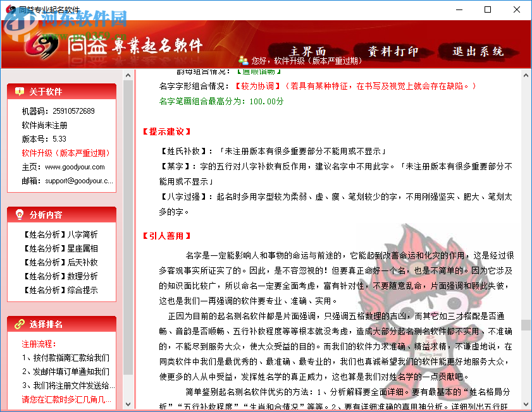
Task: Click the lightbulb icon on 分析内容 panel
Action: coord(19,212)
